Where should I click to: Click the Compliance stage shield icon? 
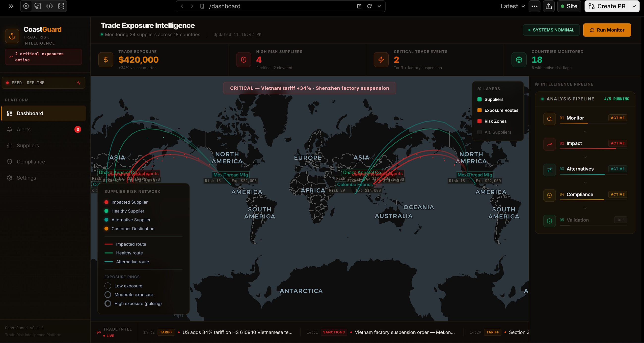coord(549,195)
